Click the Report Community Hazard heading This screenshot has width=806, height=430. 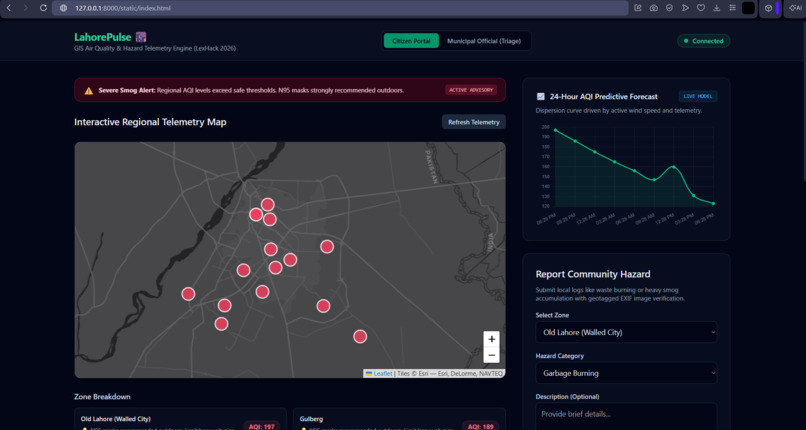tap(593, 274)
